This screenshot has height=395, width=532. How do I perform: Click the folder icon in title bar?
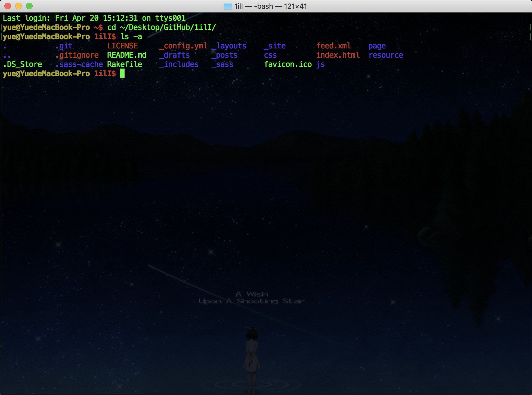point(228,6)
